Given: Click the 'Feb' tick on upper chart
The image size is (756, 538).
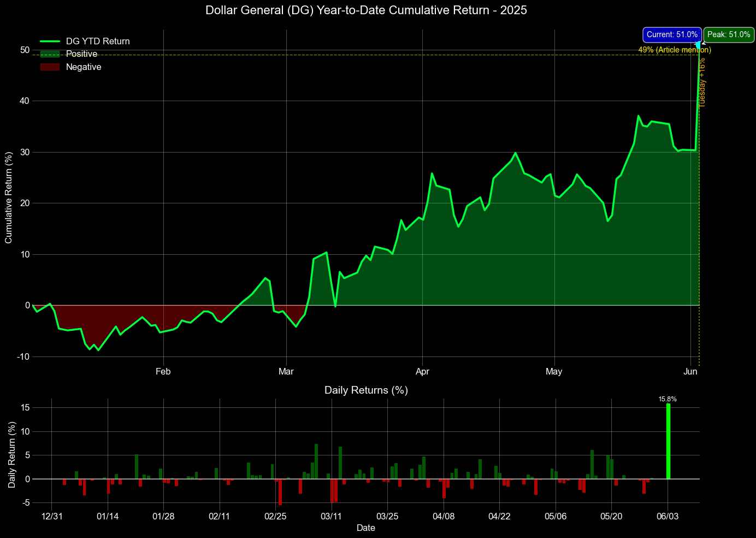Looking at the screenshot, I should pyautogui.click(x=163, y=372).
